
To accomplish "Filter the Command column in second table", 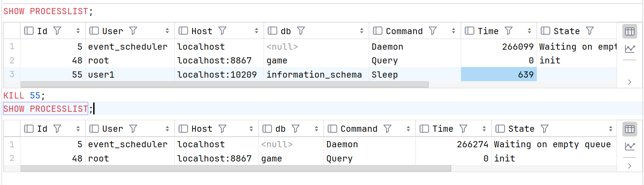I will tap(387, 129).
